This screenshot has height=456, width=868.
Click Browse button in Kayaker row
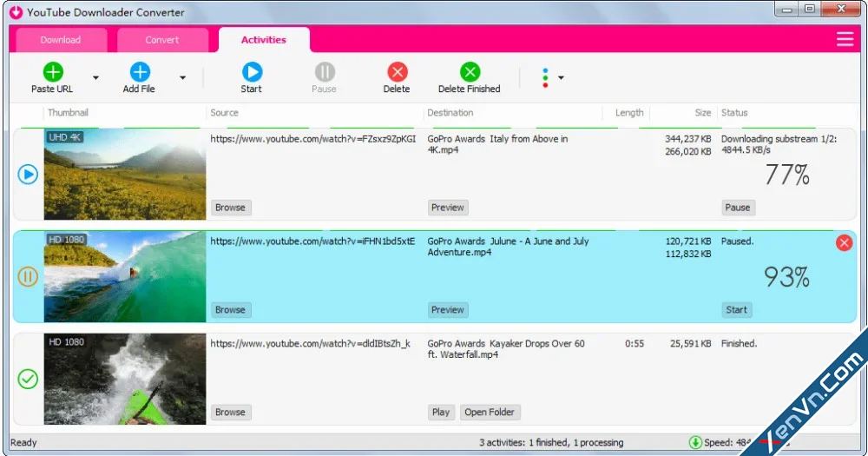230,413
